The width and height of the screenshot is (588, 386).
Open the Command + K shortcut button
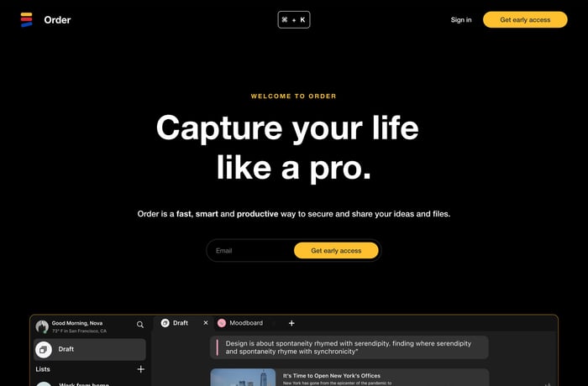click(x=294, y=19)
